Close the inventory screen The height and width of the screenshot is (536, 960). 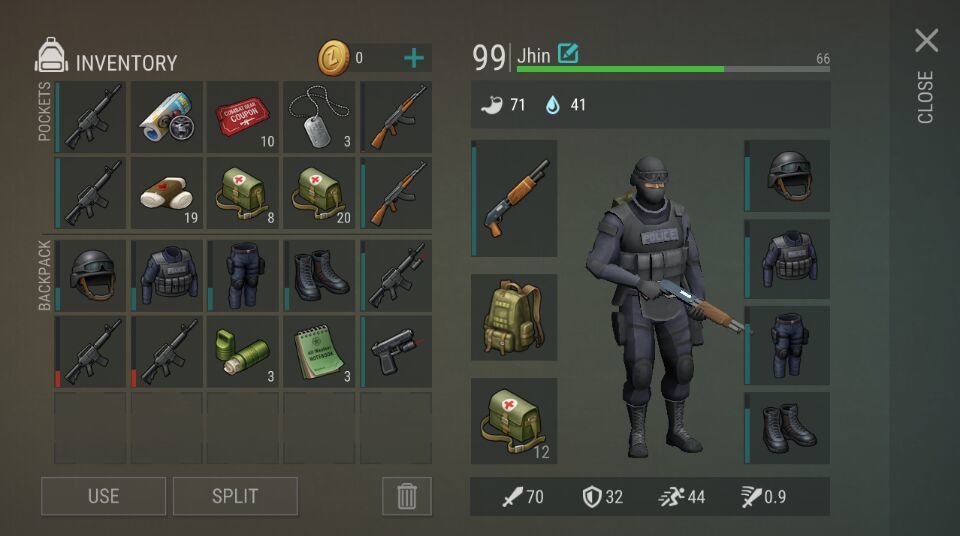point(926,40)
